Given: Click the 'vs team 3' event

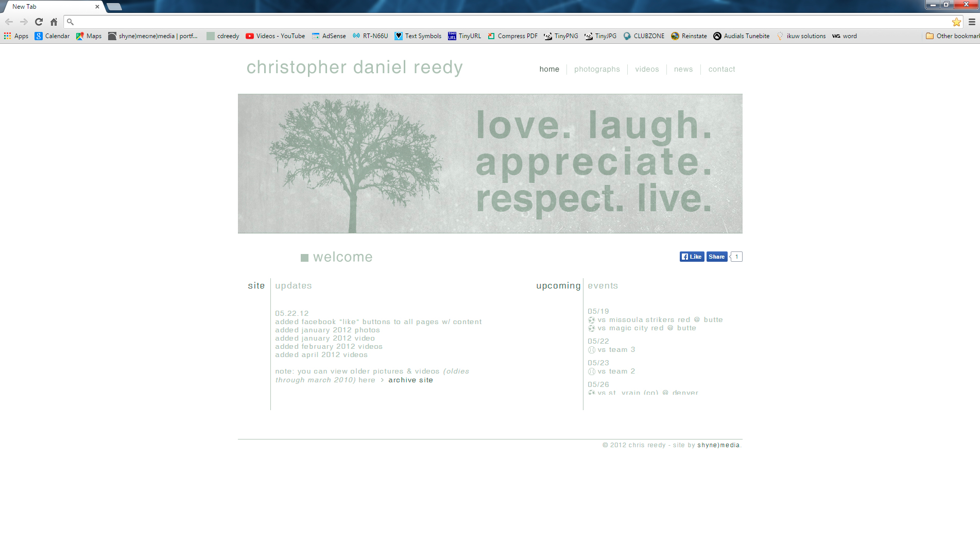Looking at the screenshot, I should [611, 350].
